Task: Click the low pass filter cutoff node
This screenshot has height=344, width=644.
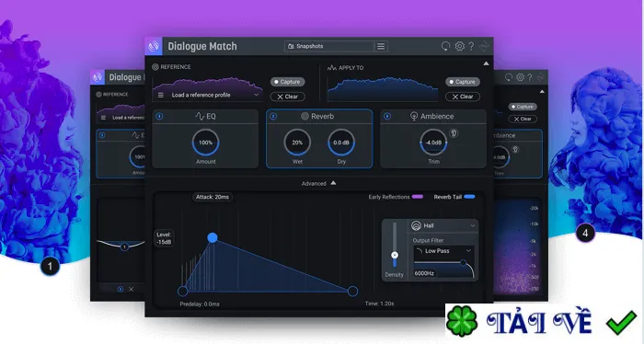Action: point(463,262)
